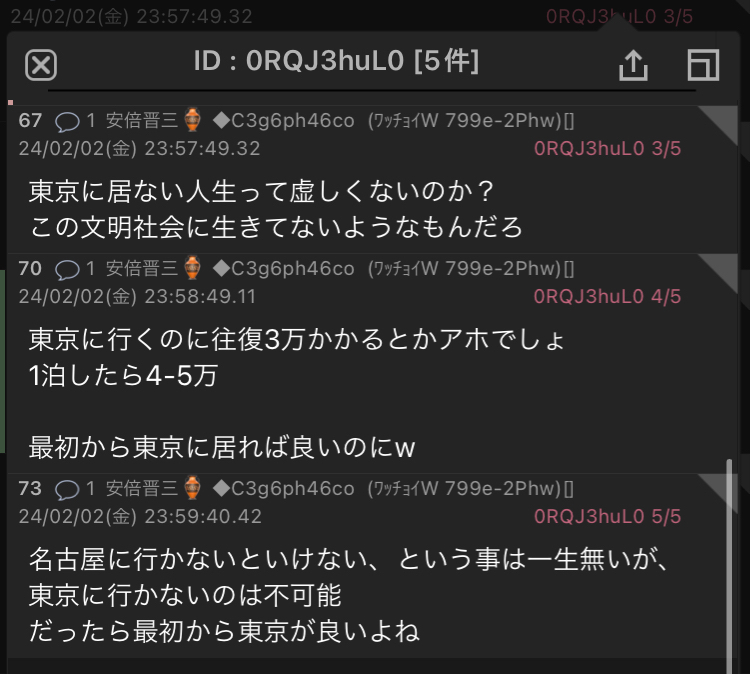This screenshot has width=750, height=674.
Task: Tap the vase emoji in post 73 name
Action: coord(192,488)
